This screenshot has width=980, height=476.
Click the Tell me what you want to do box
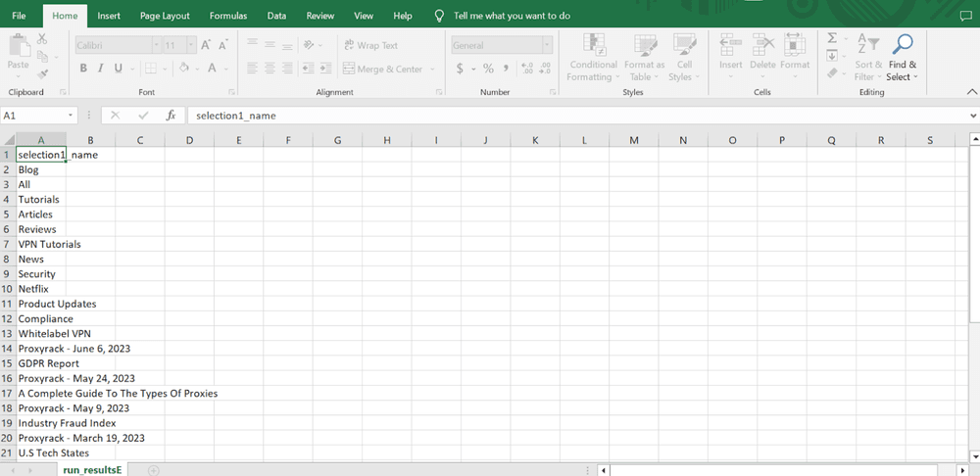click(512, 16)
